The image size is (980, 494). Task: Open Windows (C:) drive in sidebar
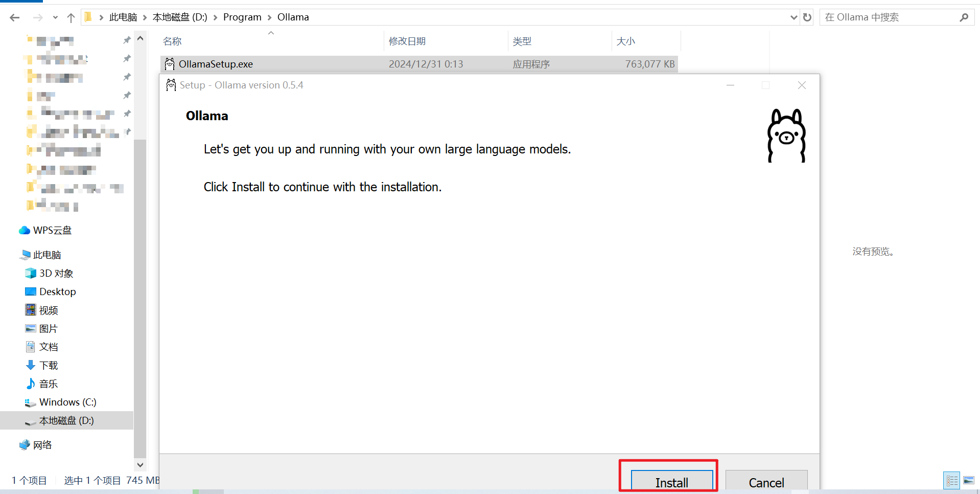click(68, 402)
